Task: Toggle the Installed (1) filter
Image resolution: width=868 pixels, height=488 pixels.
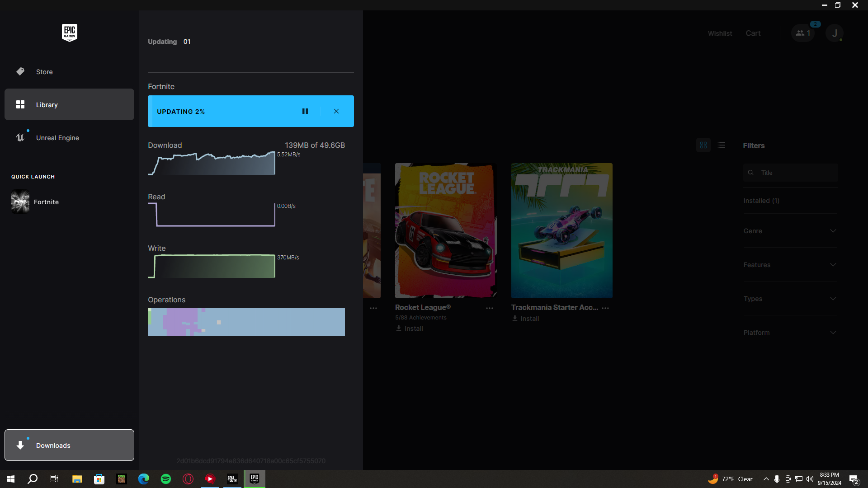Action: coord(761,201)
